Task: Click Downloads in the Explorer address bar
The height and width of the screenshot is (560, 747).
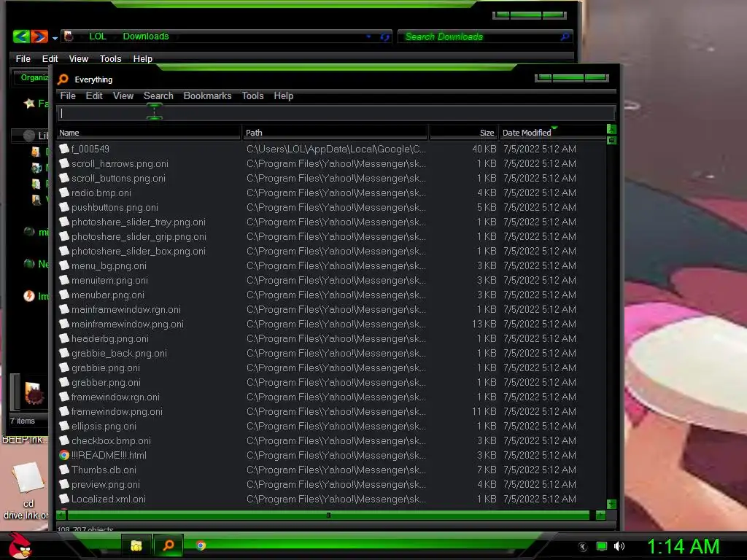Action: pos(146,36)
